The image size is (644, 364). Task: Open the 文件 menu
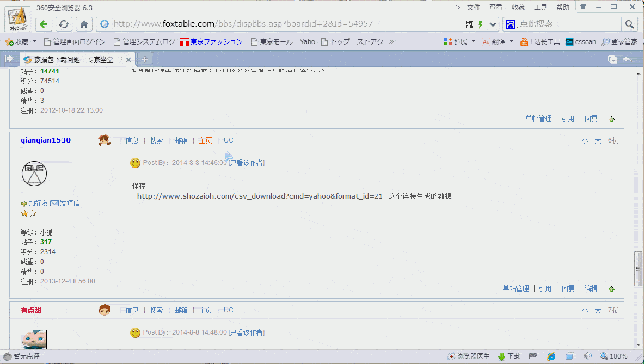click(x=474, y=8)
